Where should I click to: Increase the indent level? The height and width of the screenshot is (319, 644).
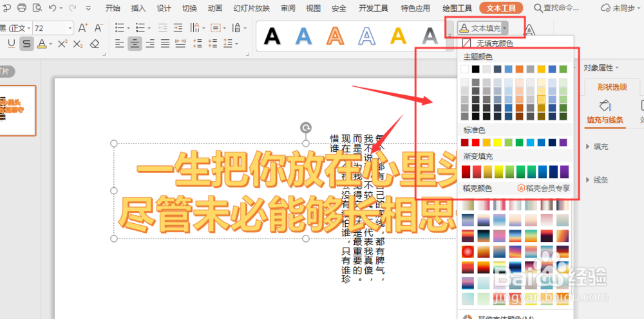point(178,28)
